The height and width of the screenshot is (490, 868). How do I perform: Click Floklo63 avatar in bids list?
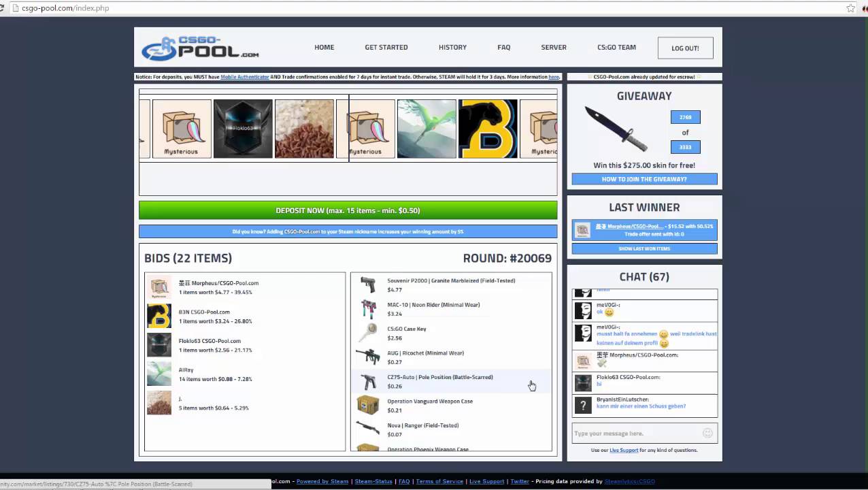(x=159, y=345)
